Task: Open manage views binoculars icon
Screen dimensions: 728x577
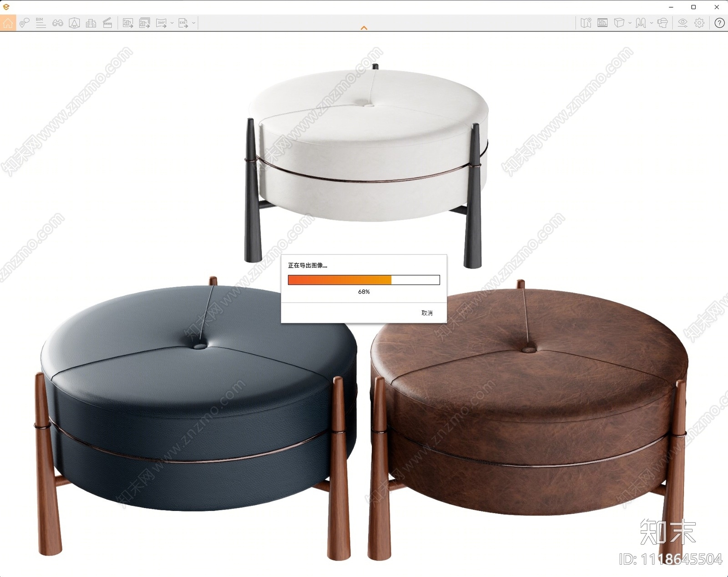Action: [58, 23]
